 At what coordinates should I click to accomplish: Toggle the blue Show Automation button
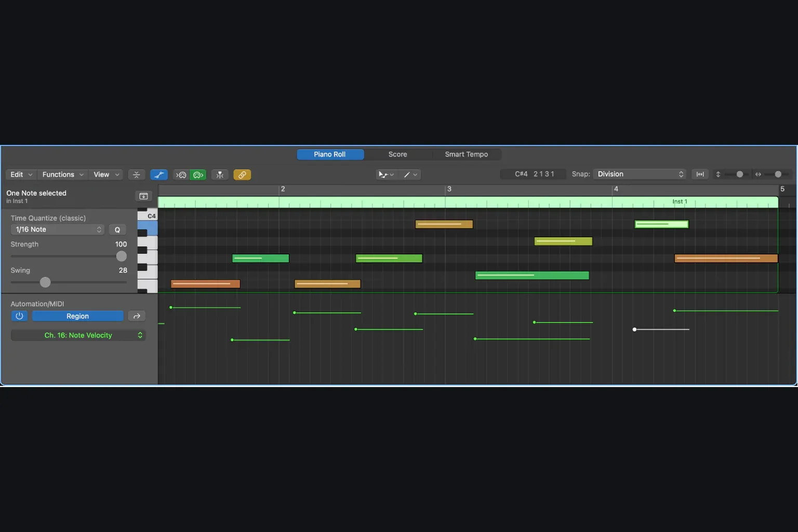(x=159, y=175)
